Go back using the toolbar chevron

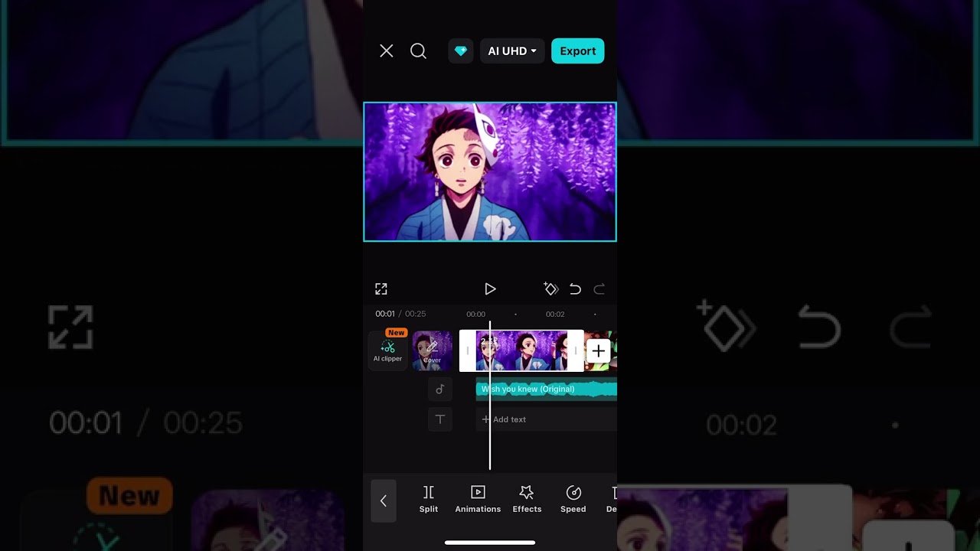(384, 501)
